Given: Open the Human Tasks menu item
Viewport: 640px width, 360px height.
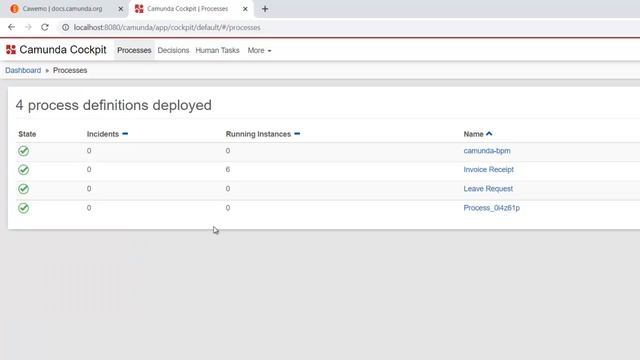Looking at the screenshot, I should point(217,50).
